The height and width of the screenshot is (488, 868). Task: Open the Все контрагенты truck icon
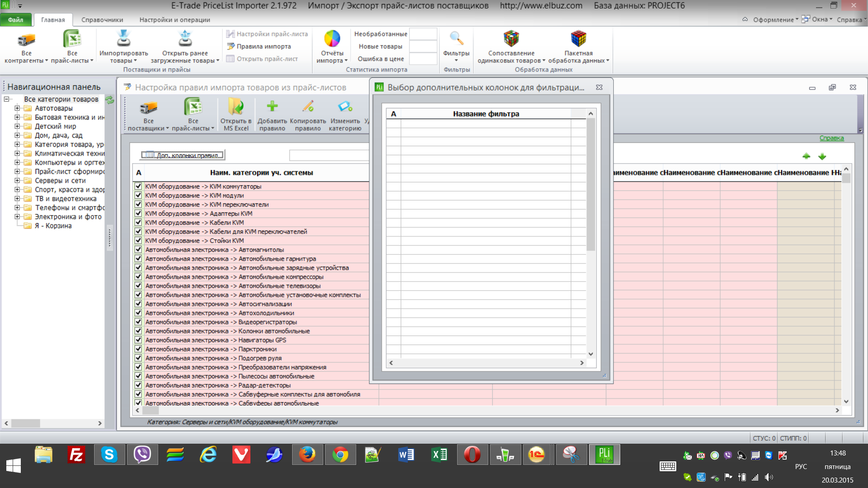tap(26, 40)
